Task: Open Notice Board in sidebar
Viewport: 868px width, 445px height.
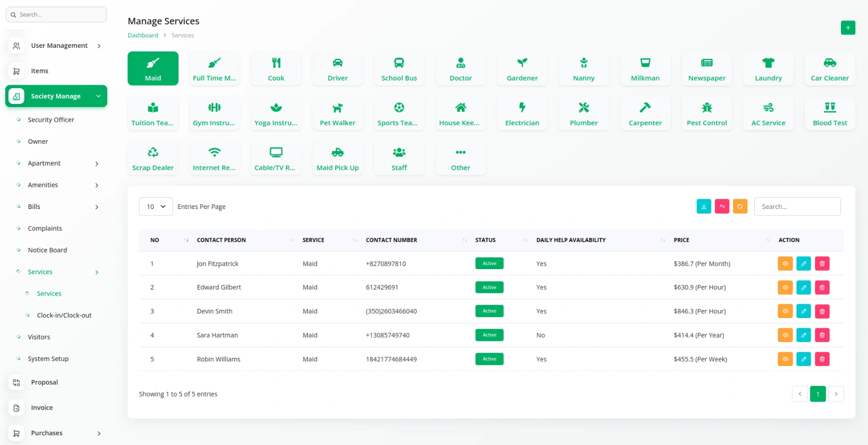Action: [47, 250]
